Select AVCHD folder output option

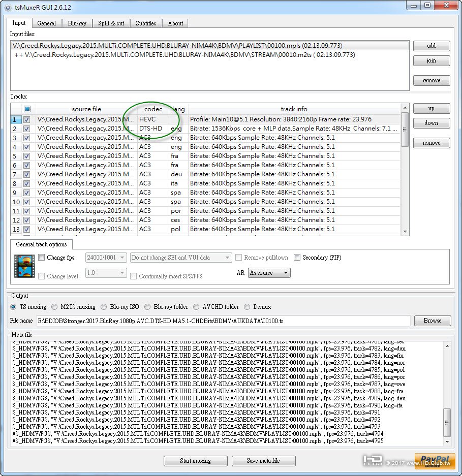click(196, 307)
